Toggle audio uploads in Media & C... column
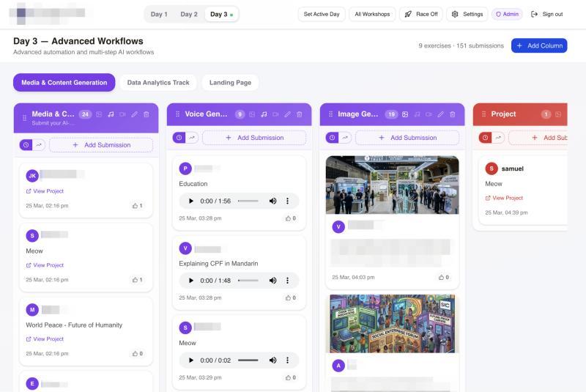 pos(111,114)
